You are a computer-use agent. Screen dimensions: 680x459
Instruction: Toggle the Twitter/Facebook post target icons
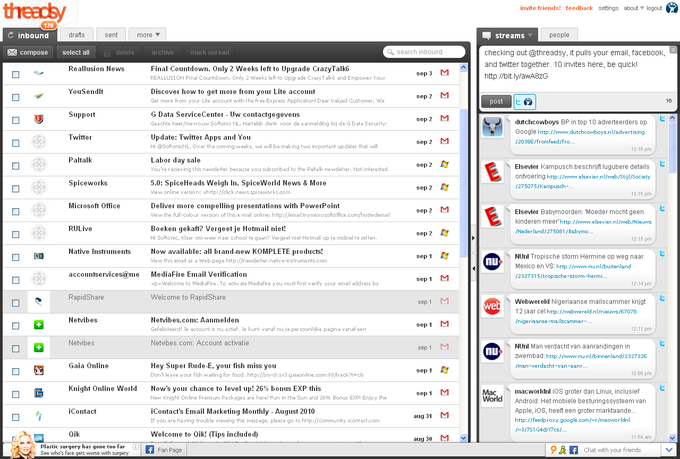[x=524, y=102]
